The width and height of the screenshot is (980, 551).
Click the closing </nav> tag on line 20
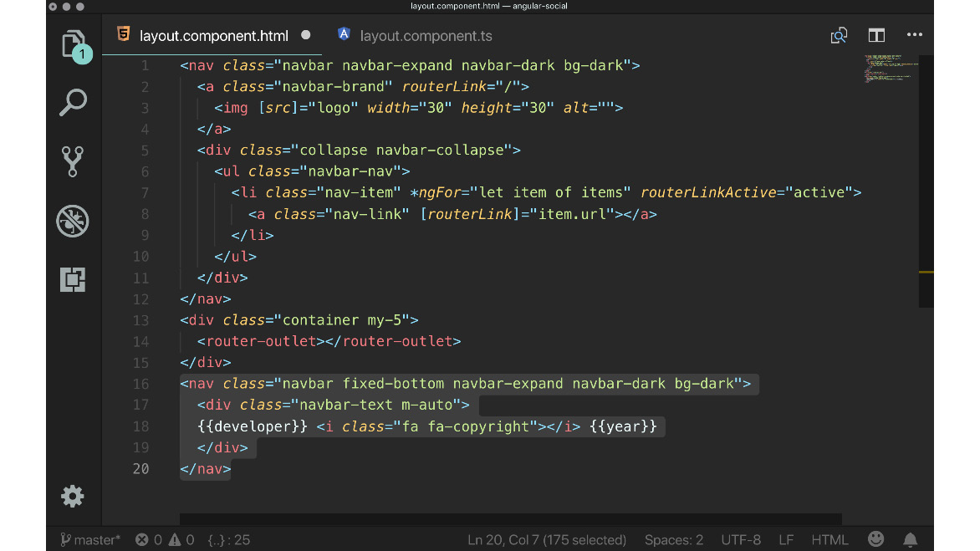[206, 469]
